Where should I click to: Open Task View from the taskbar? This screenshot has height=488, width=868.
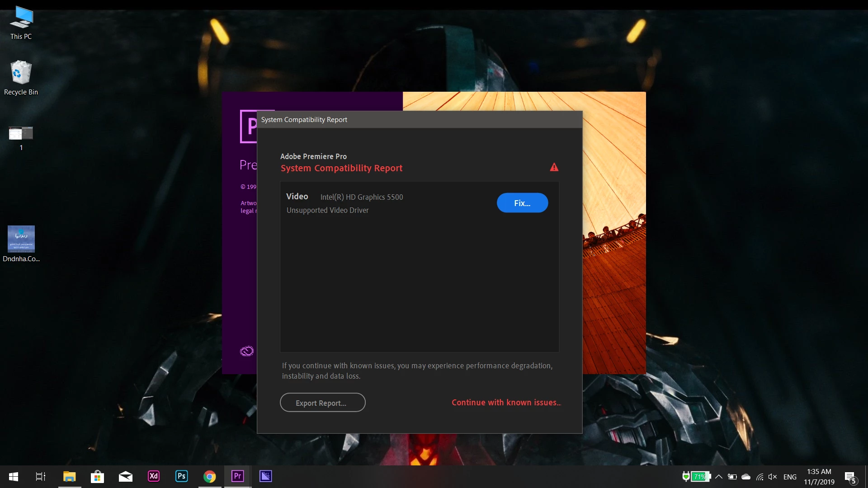coord(41,476)
